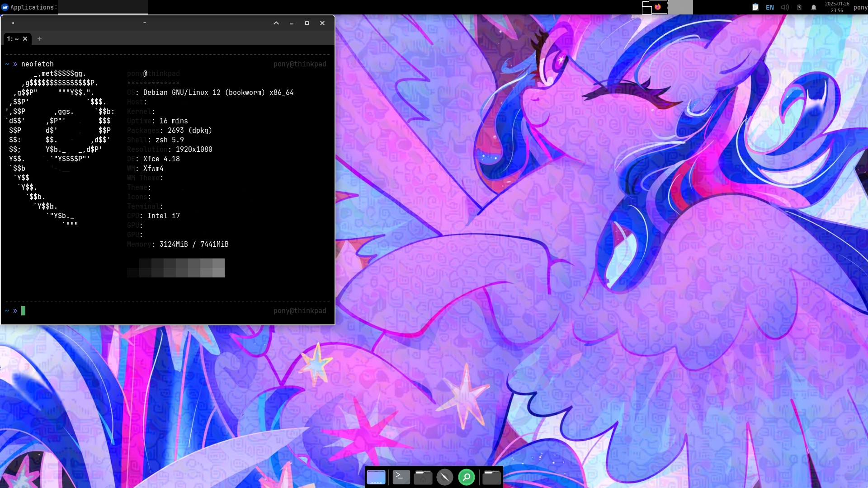
Task: Open the green application finder search icon
Action: coord(467,477)
